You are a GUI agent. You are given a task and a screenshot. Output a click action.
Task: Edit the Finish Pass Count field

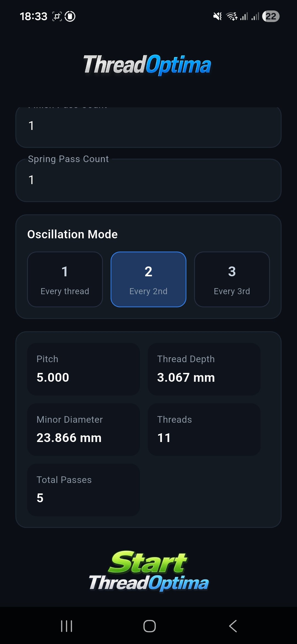point(148,127)
